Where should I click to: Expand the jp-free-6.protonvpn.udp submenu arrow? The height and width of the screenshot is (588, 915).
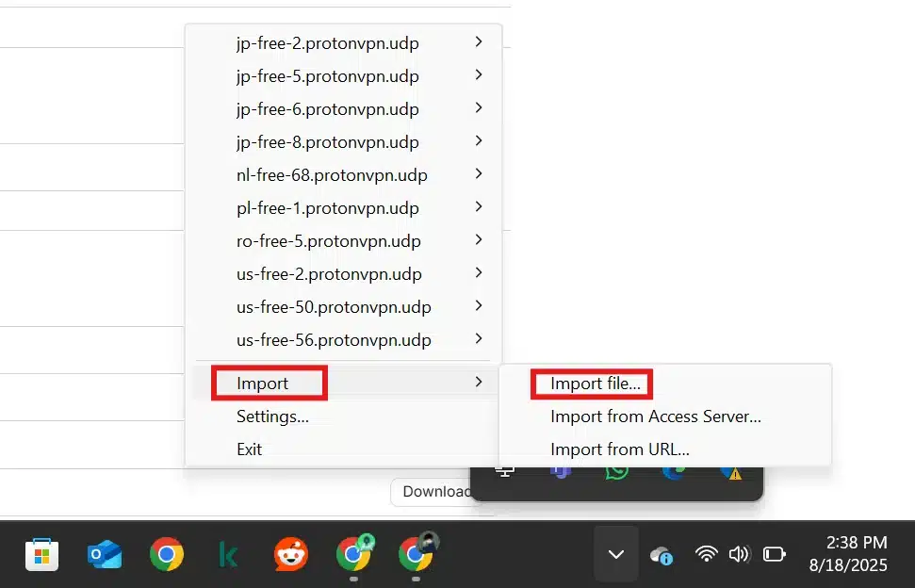479,108
